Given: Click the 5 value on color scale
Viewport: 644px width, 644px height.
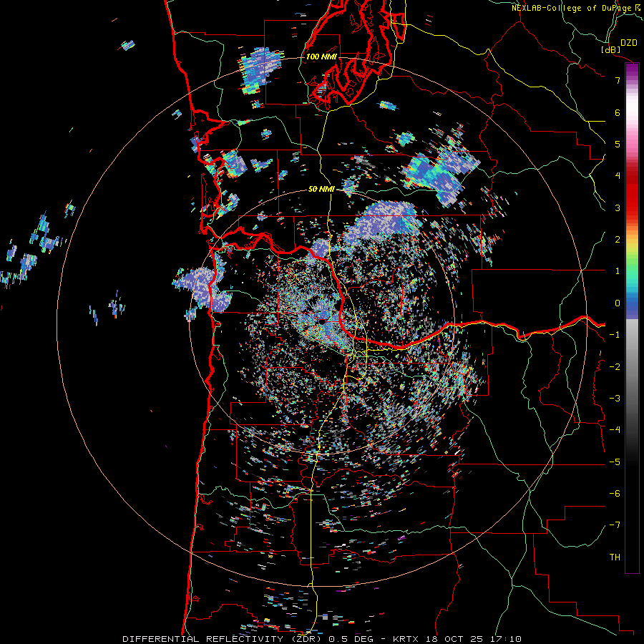Looking at the screenshot, I should [x=618, y=144].
